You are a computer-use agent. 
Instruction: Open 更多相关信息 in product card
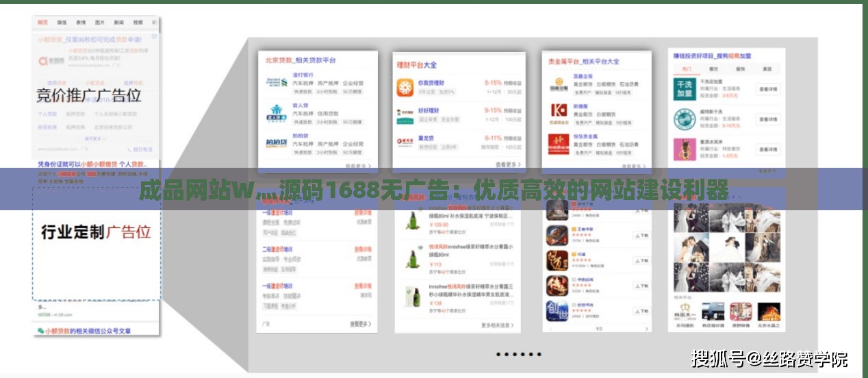click(x=498, y=325)
